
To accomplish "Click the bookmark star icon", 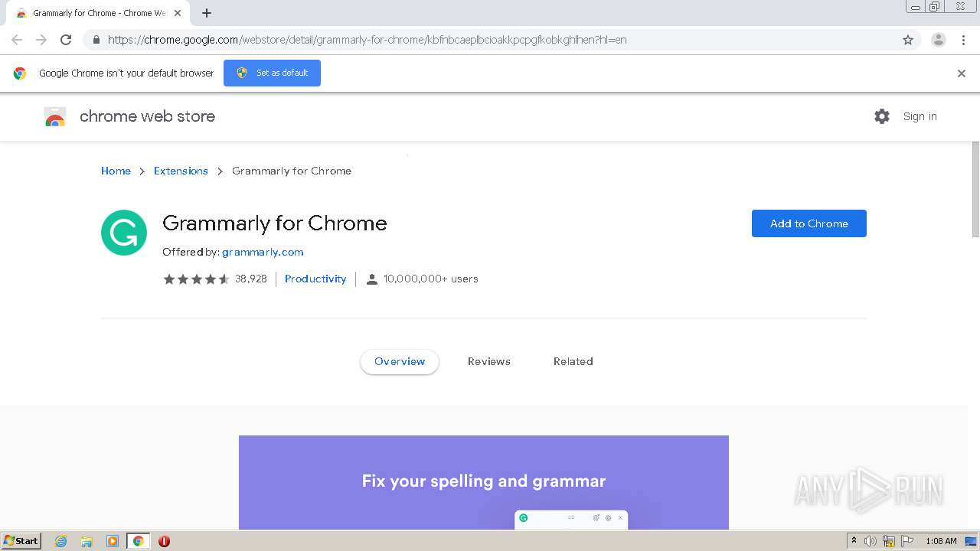I will click(908, 40).
